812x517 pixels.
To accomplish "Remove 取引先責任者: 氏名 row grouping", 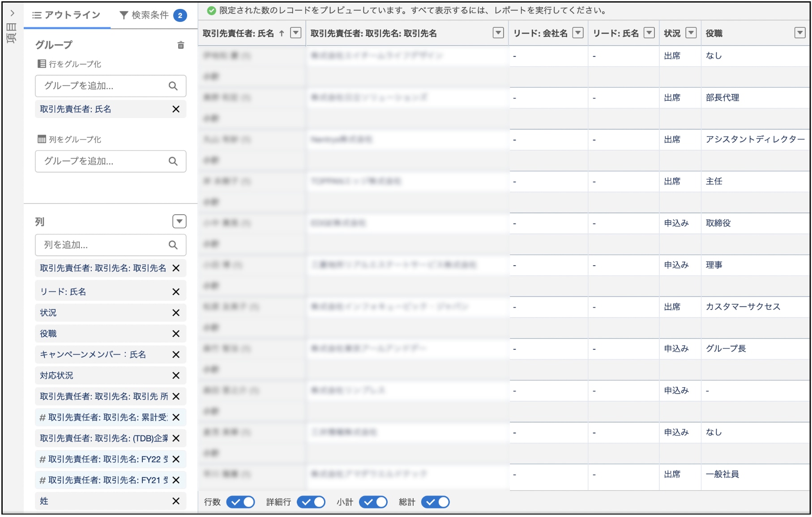I will pyautogui.click(x=176, y=109).
